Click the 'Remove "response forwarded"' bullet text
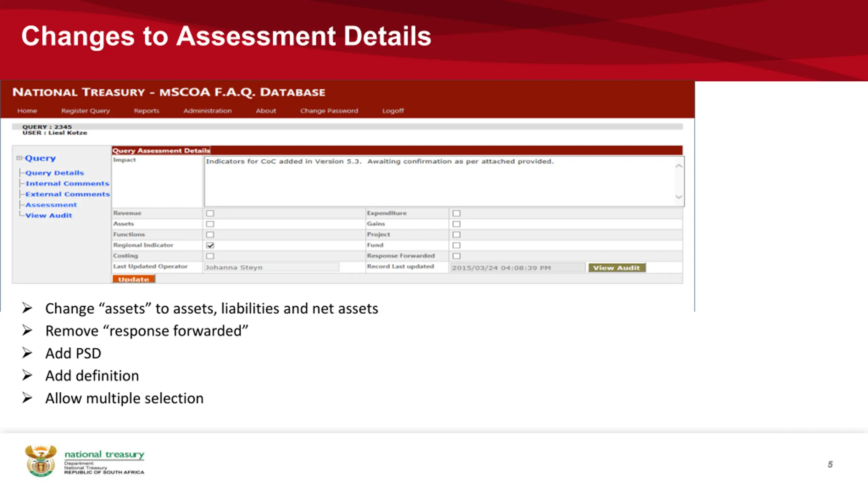The image size is (868, 488). click(x=147, y=331)
